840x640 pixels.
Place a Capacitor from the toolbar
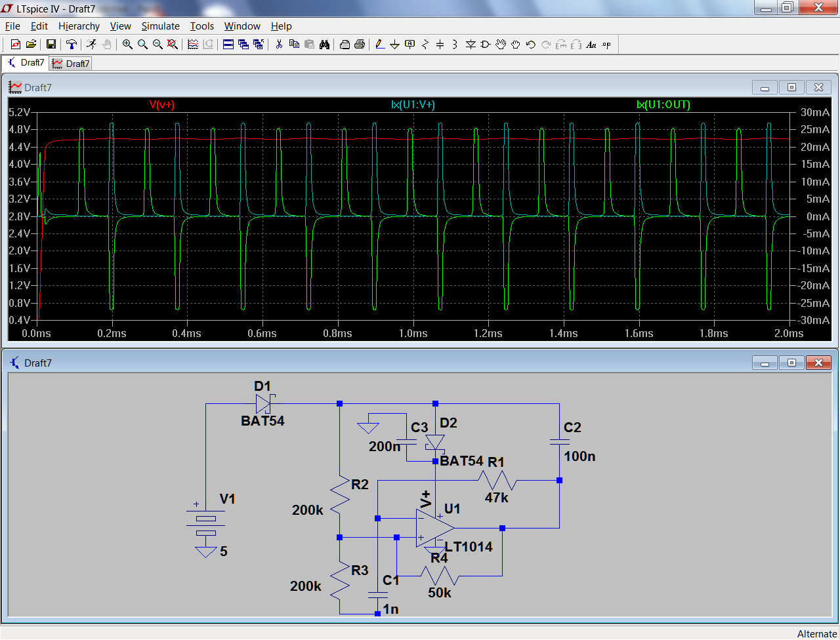point(440,44)
